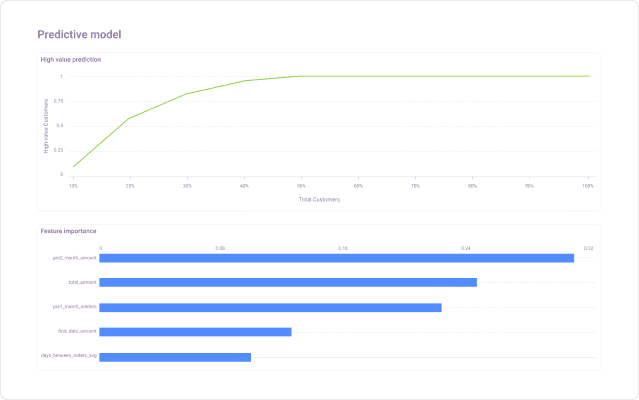639x400 pixels.
Task: Click the 100% tick on x-axis
Action: tap(588, 185)
